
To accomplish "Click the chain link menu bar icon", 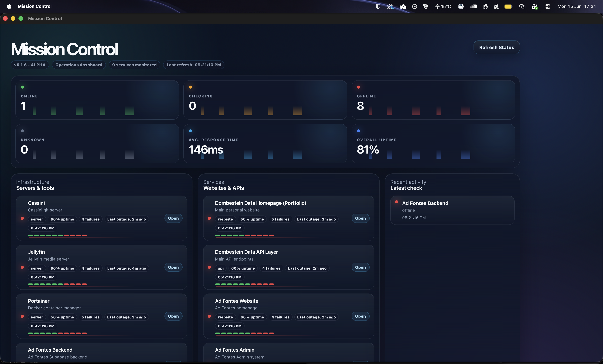I will (x=522, y=6).
